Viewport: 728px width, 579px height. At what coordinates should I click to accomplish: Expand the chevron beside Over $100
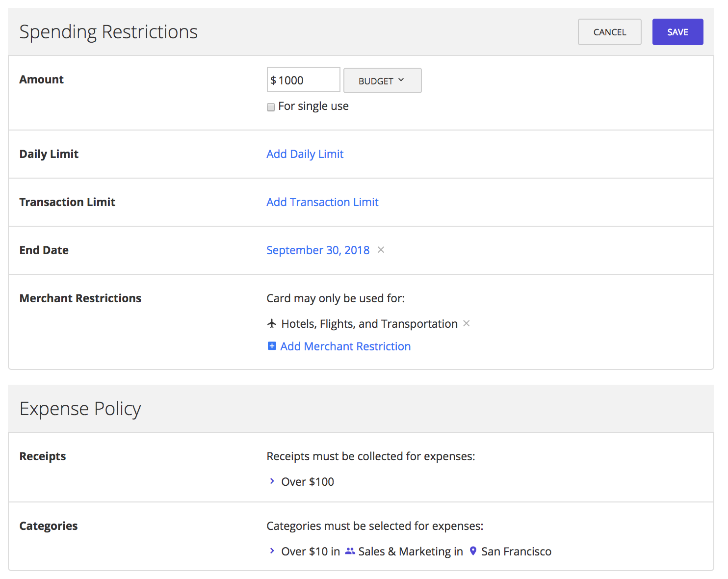(x=272, y=481)
